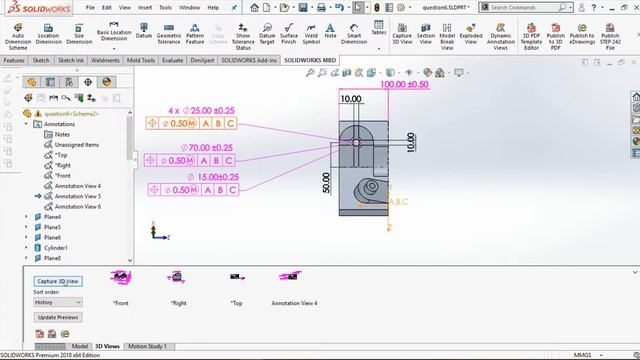640x360 pixels.
Task: Activate Smart Dimension tool
Action: 354,33
